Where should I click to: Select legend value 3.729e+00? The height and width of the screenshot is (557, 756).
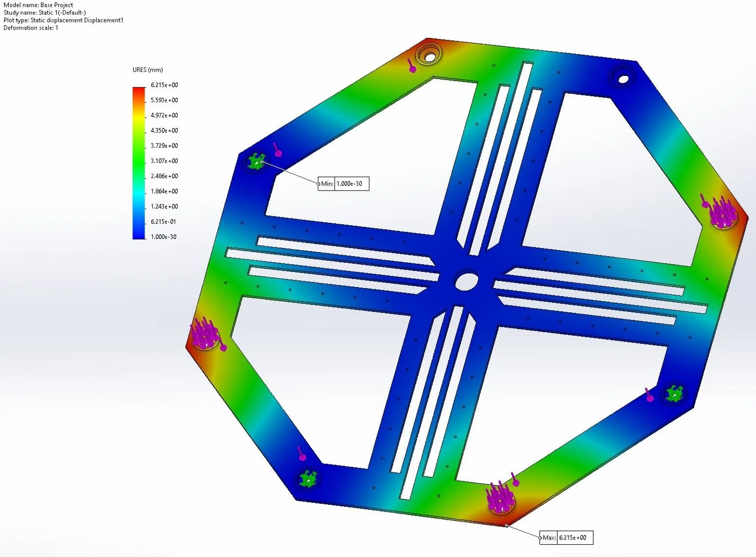(164, 146)
